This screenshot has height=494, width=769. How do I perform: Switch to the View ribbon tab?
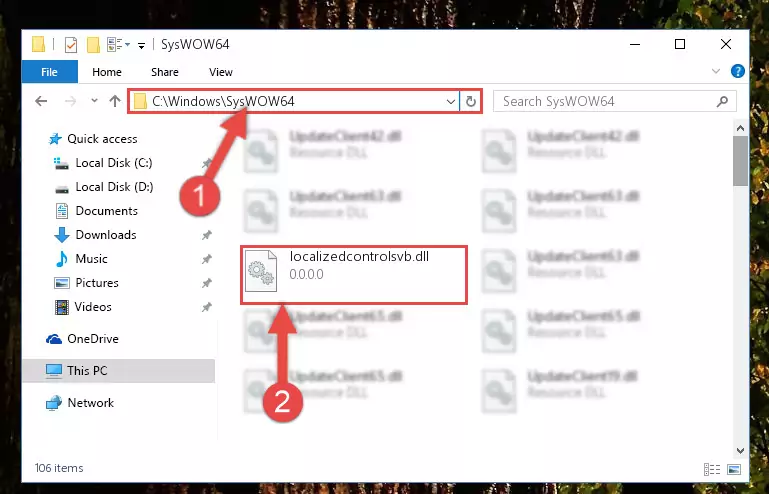tap(221, 72)
